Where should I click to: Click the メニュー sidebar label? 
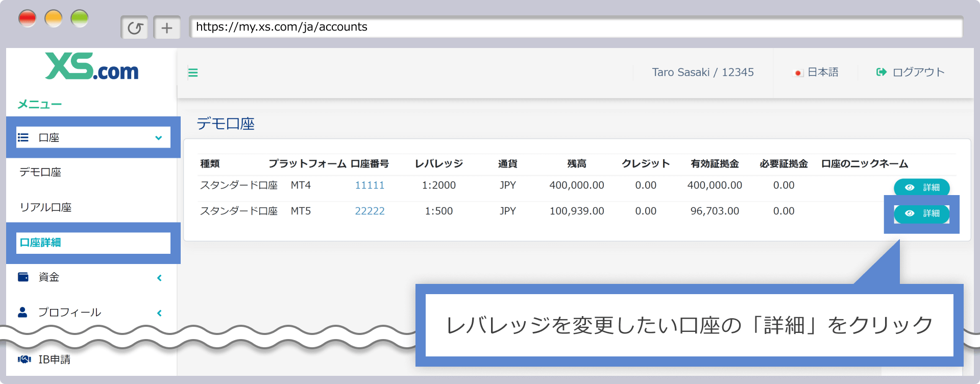tap(40, 104)
